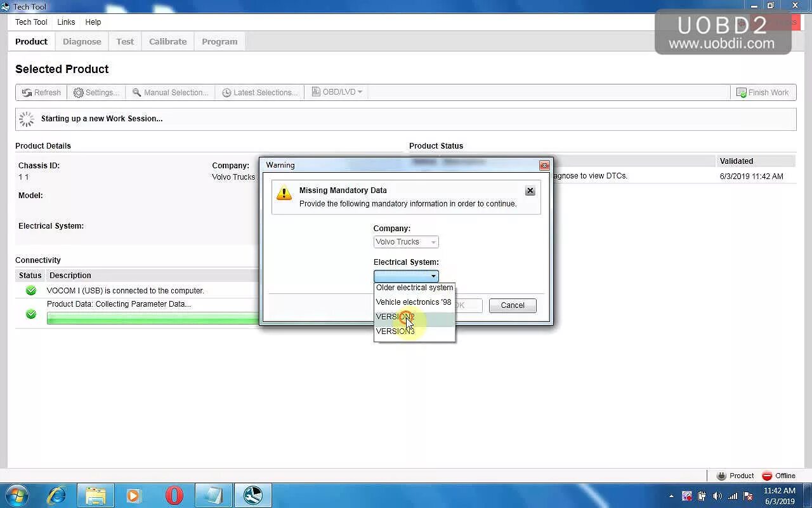Image resolution: width=812 pixels, height=508 pixels.
Task: Click the validated date 6/3/2019 11:42 AM
Action: [751, 177]
